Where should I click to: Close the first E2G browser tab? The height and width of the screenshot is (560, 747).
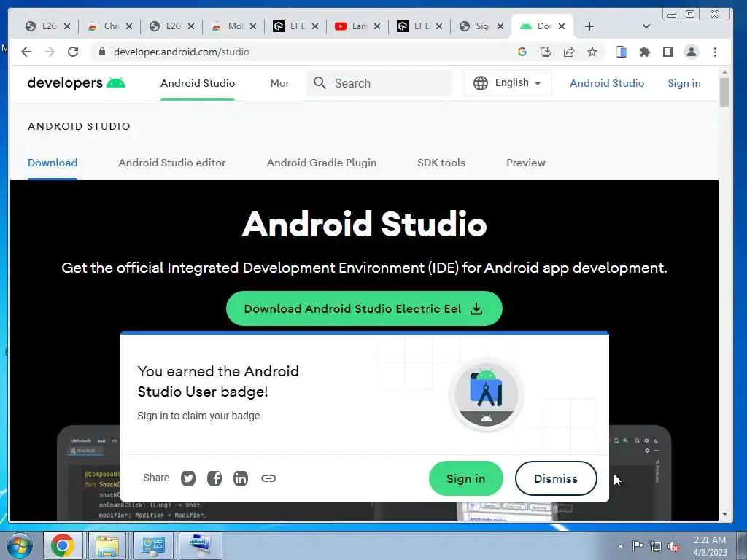(67, 26)
